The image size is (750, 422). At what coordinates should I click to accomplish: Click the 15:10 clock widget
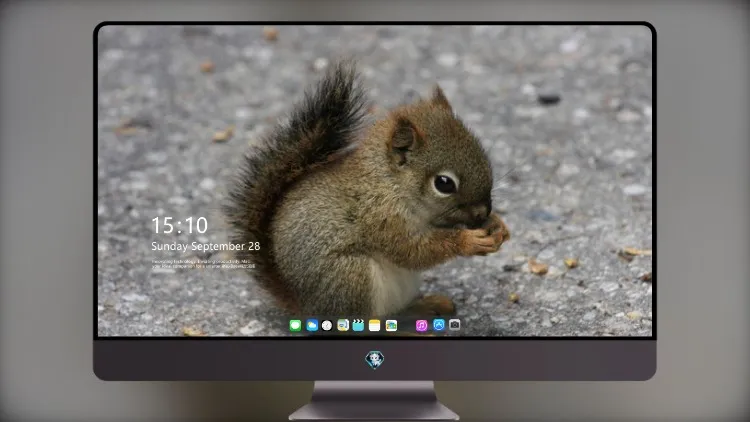[179, 225]
